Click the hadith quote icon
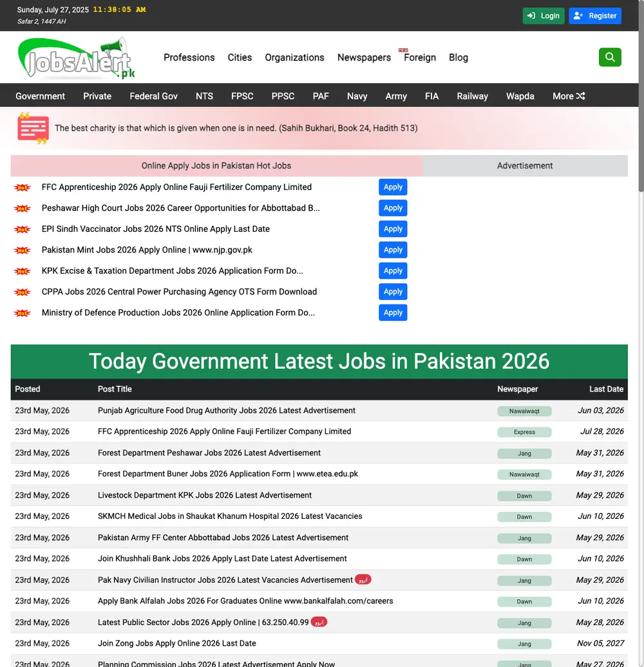Viewport: 644px width, 667px height. (x=33, y=128)
